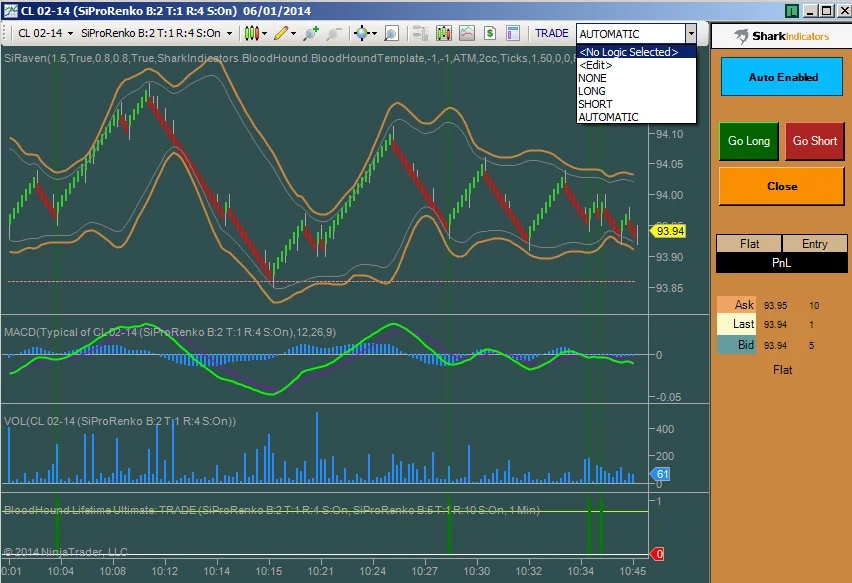The height and width of the screenshot is (583, 852).
Task: Click the Ask price 93.95
Action: pos(775,306)
